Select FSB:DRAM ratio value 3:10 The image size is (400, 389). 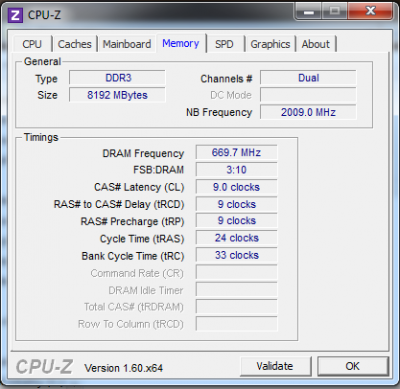237,170
